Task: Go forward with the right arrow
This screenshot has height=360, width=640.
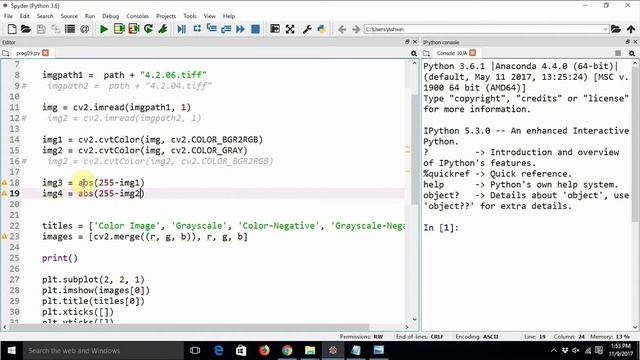Action: (356, 29)
